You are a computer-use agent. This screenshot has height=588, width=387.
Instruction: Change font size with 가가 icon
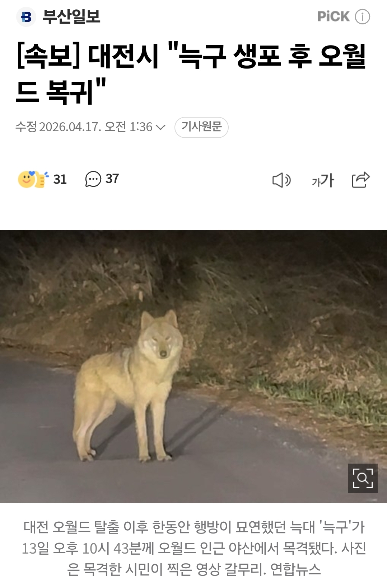tap(323, 180)
